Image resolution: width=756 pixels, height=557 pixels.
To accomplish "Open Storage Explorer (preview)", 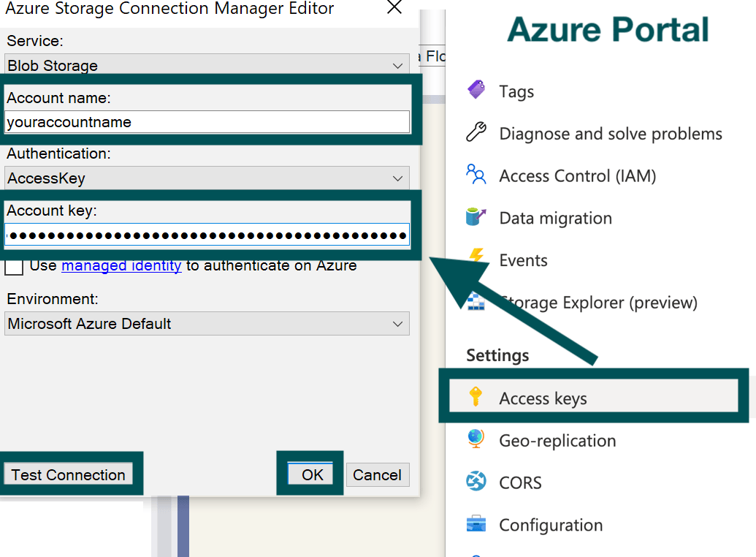I will click(598, 303).
